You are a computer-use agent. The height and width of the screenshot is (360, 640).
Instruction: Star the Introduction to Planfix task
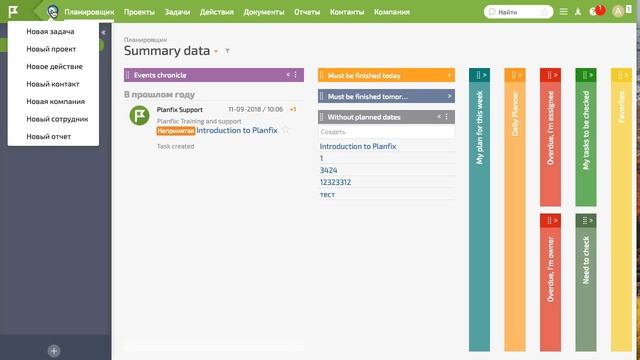tap(285, 130)
